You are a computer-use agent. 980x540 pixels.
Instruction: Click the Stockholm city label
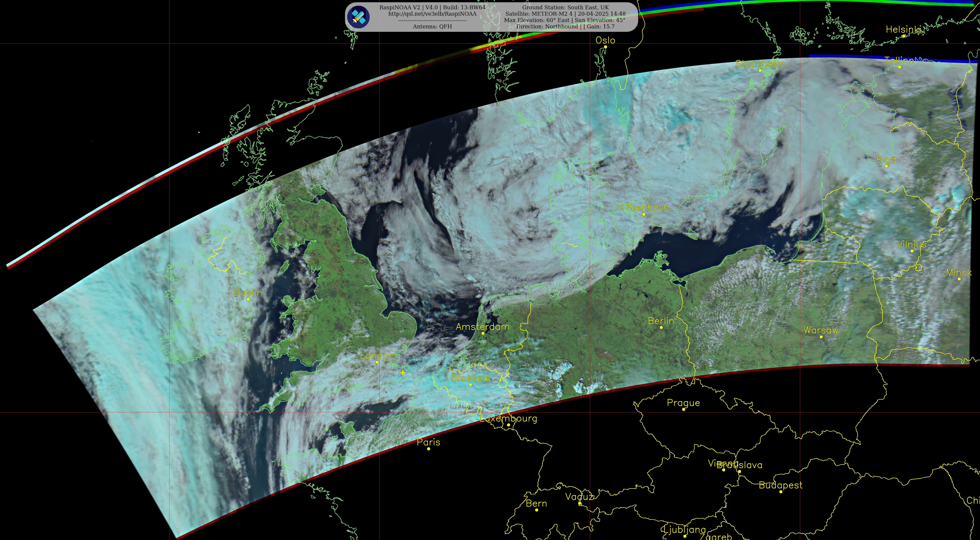(x=760, y=64)
